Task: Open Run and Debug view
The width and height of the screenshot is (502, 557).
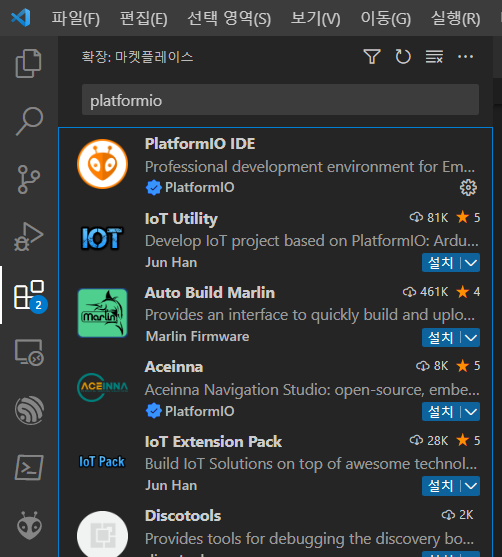Action: point(29,237)
